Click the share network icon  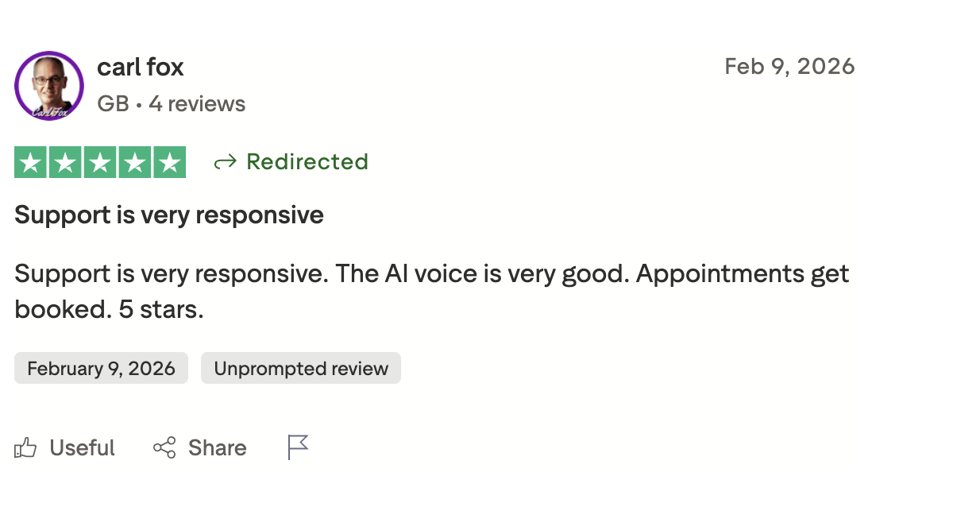(x=164, y=448)
